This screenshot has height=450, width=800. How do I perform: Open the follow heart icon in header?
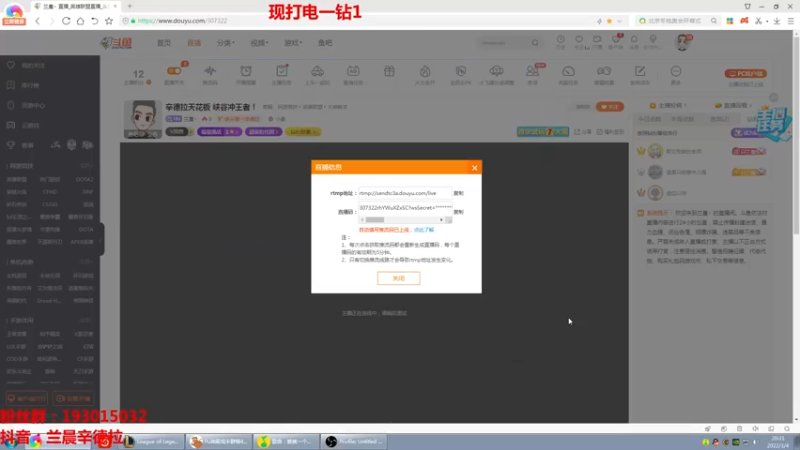[x=579, y=42]
